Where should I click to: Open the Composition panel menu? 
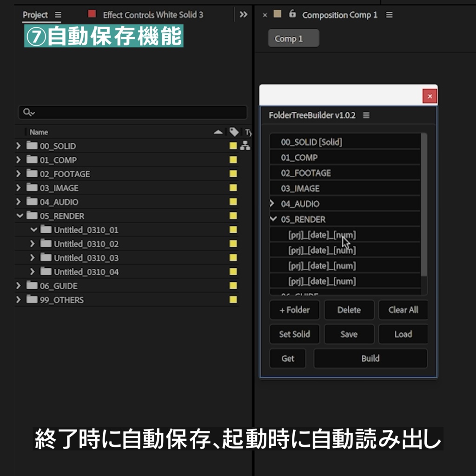click(389, 14)
